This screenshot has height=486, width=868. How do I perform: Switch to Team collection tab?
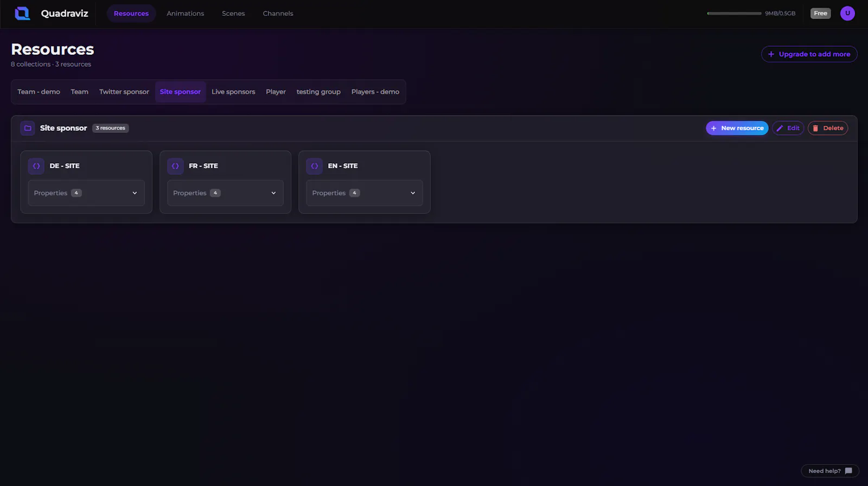pos(79,92)
